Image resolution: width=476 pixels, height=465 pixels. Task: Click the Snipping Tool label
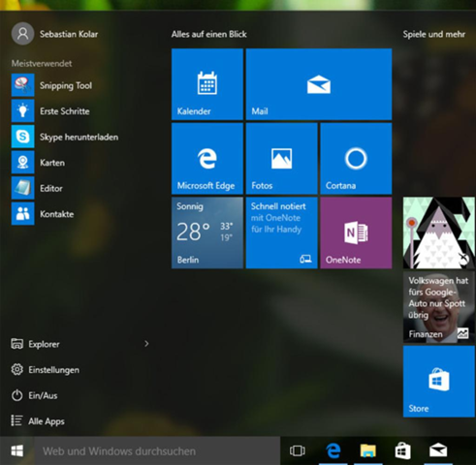pyautogui.click(x=66, y=85)
